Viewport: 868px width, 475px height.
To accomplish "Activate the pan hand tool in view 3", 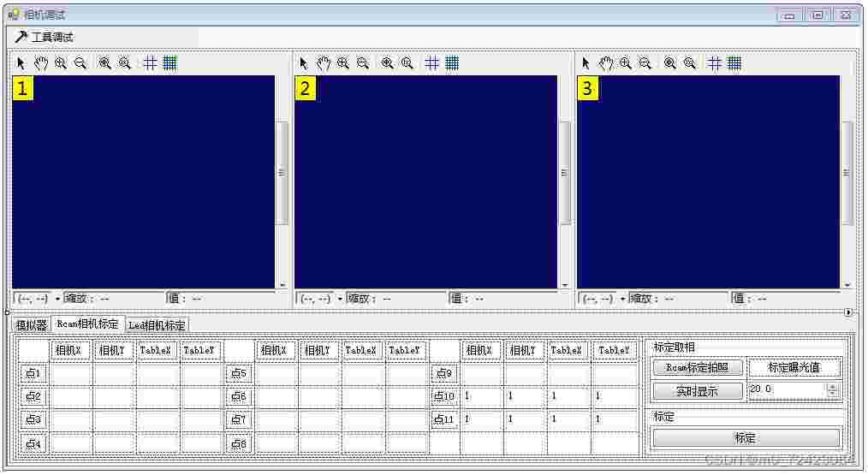I will coord(605,63).
